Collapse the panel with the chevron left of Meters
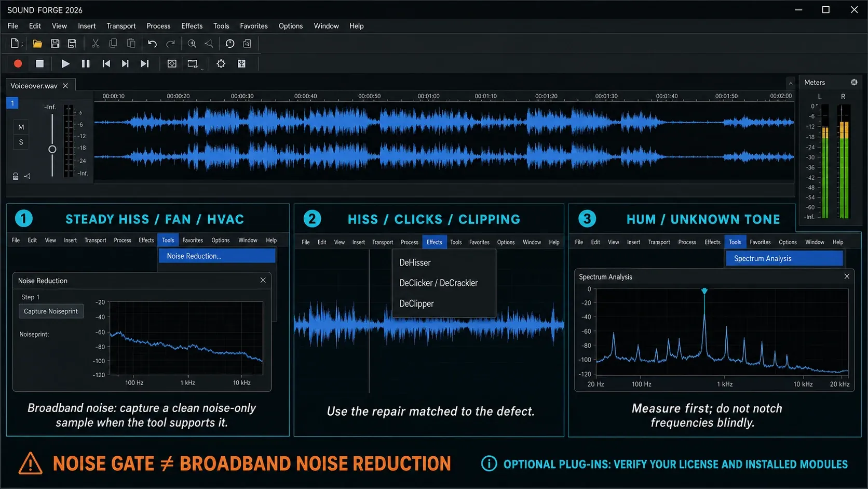The width and height of the screenshot is (868, 489). 791,83
